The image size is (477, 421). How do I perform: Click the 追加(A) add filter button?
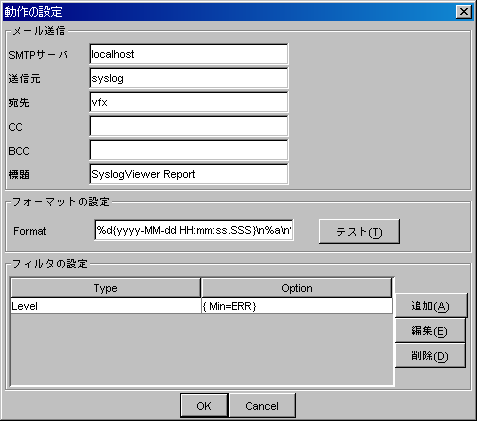click(x=431, y=305)
